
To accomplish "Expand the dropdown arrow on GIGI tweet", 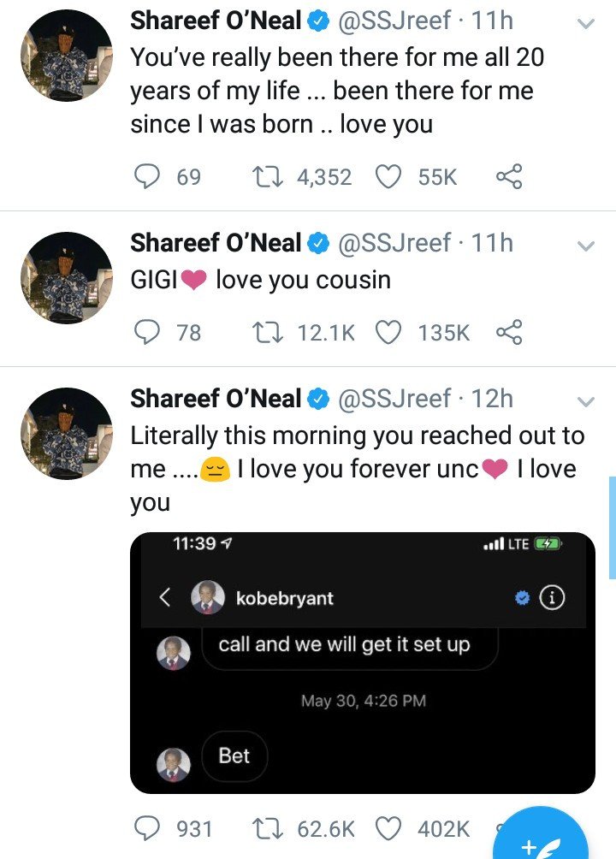I will 586,246.
